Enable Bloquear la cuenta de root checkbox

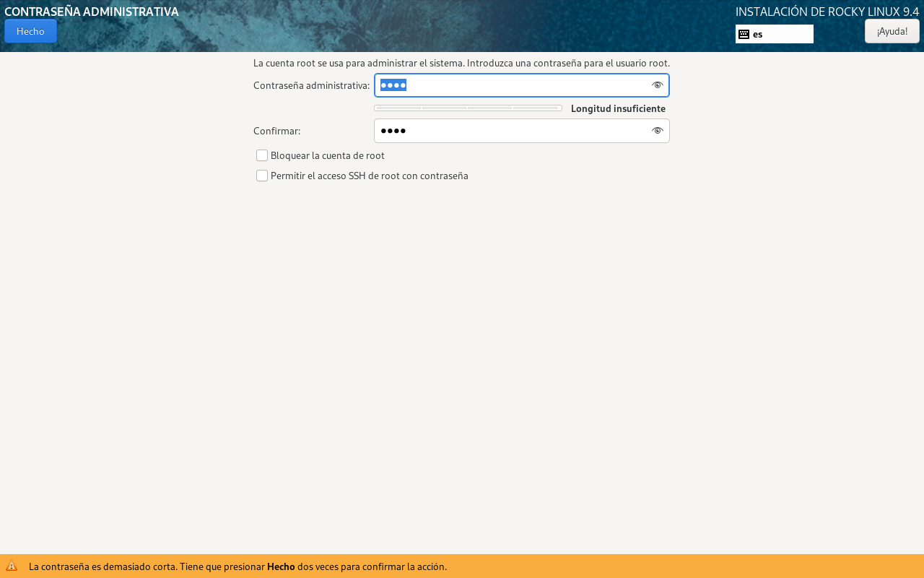tap(262, 155)
